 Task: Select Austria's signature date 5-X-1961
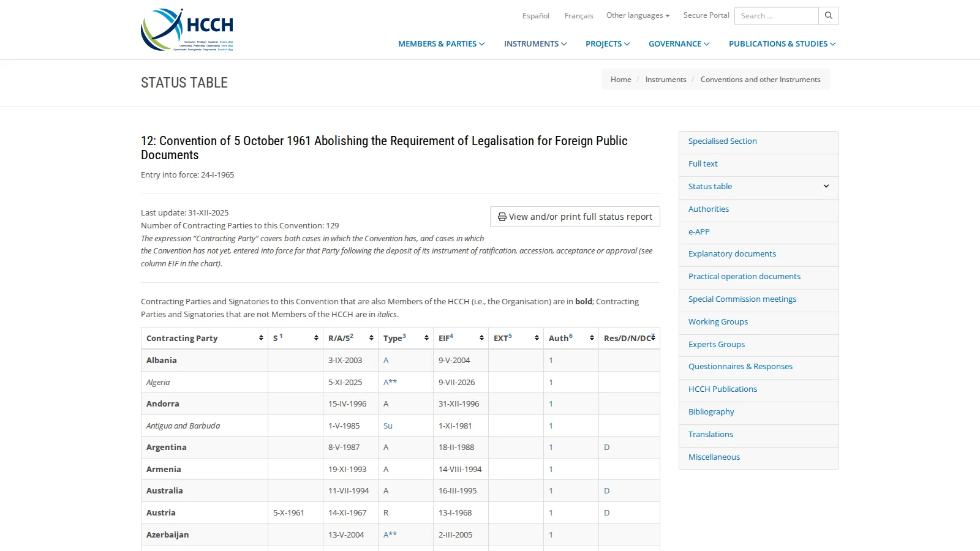point(288,513)
